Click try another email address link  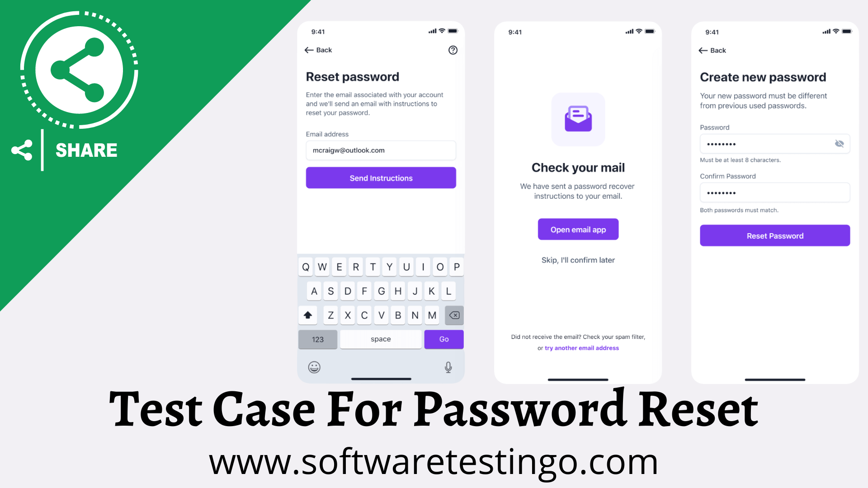(x=581, y=347)
